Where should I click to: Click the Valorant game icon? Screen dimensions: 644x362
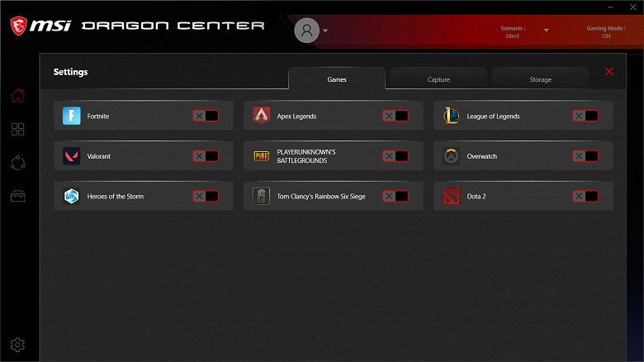click(x=72, y=156)
